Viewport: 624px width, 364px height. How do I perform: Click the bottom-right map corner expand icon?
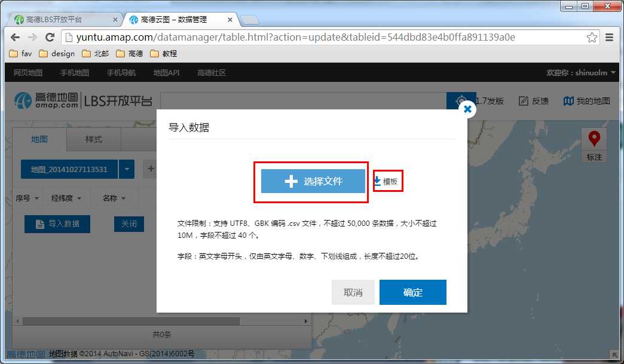tap(614, 354)
